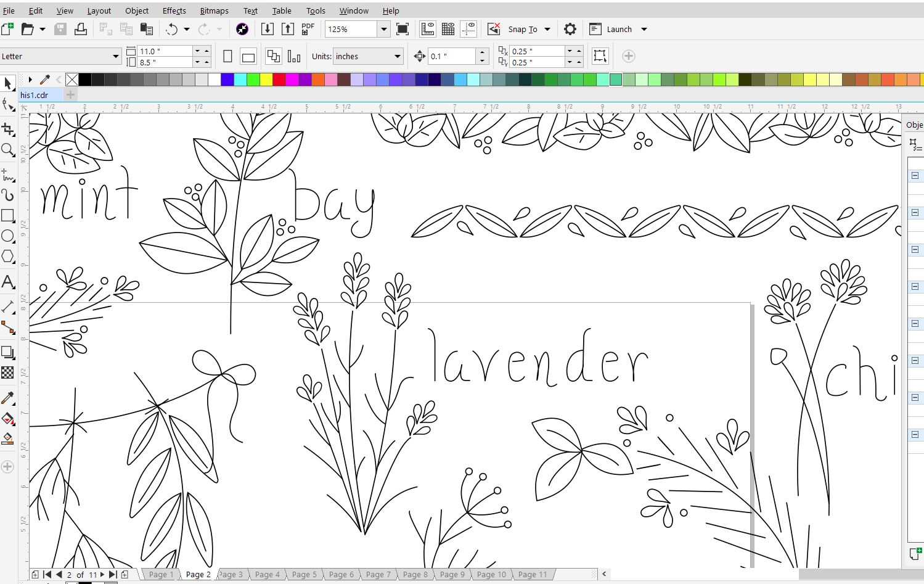This screenshot has height=584, width=924.
Task: Click the Snap To button
Action: click(x=522, y=29)
